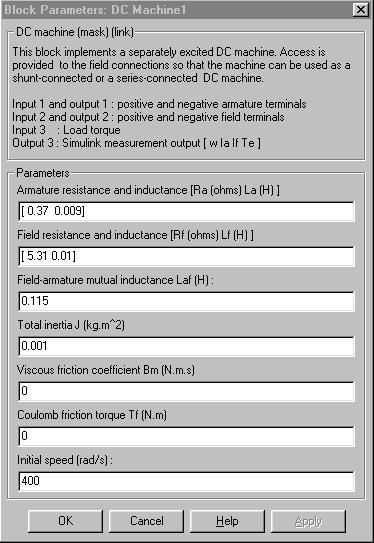
Task: Click the field resistance box with 5.31 0.01
Action: (186, 256)
